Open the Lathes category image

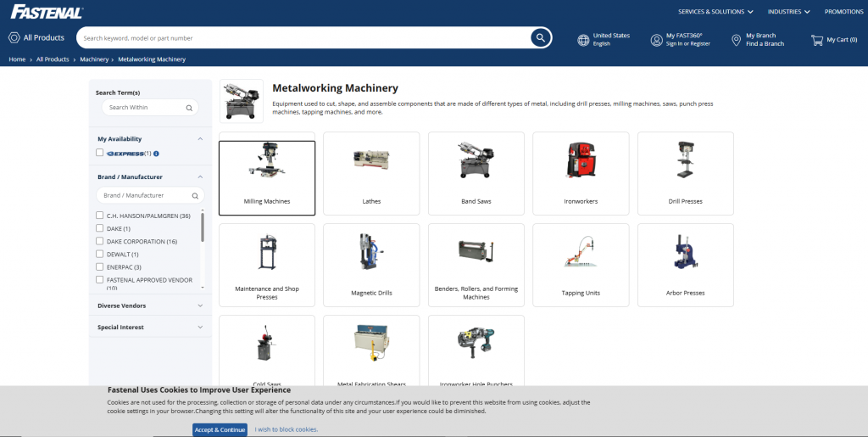point(371,160)
